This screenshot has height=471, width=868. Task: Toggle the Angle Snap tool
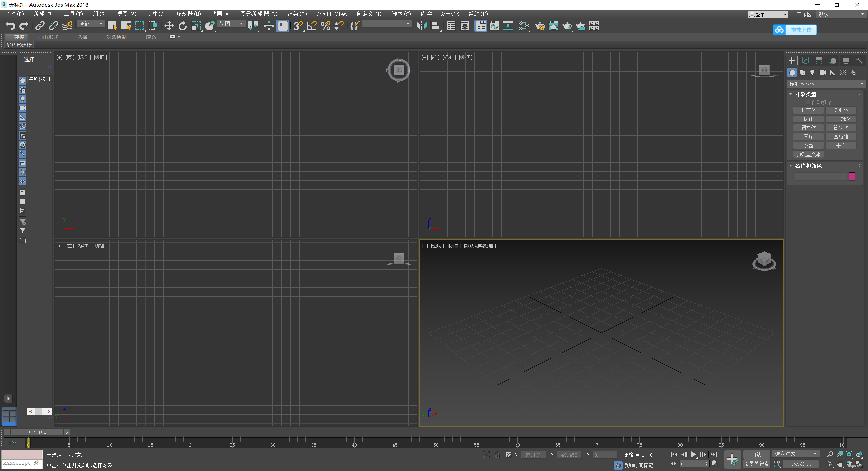312,26
